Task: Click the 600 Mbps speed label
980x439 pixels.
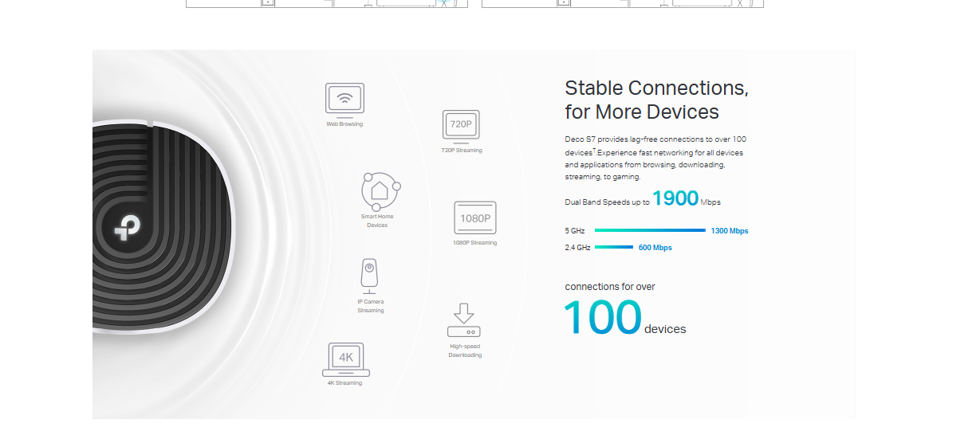Action: 655,248
